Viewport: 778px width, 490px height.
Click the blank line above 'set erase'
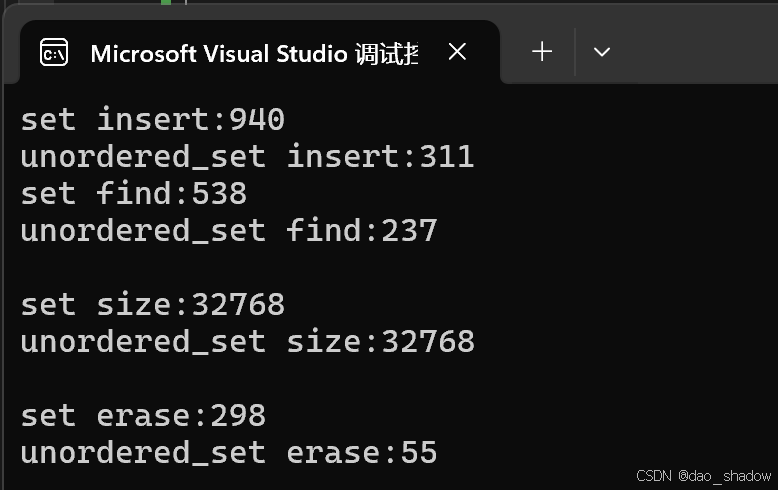click(x=248, y=379)
